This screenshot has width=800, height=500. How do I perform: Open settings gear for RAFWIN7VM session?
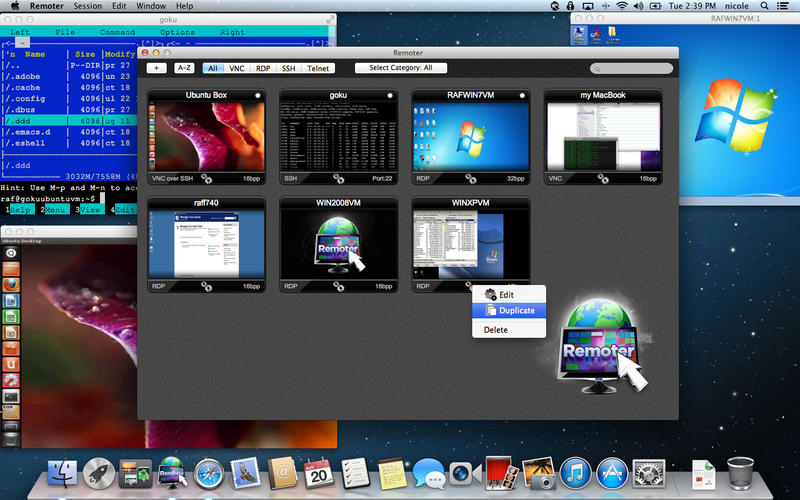(x=471, y=178)
